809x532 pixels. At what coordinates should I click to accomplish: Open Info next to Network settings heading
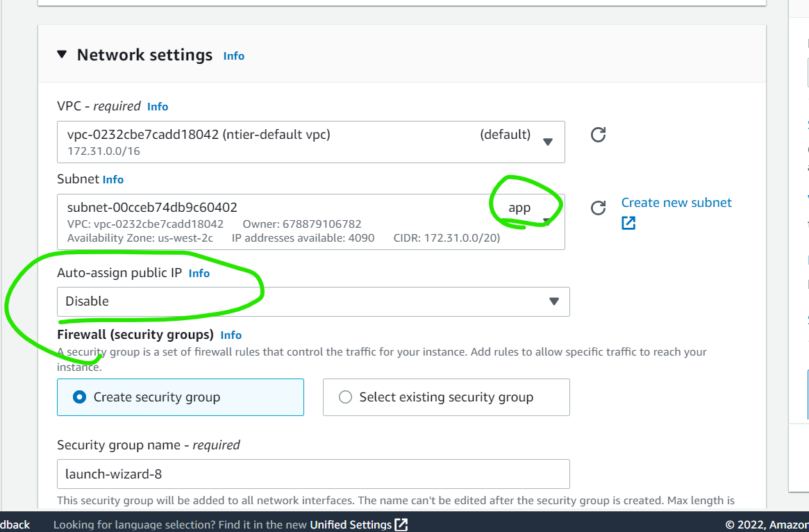[233, 56]
